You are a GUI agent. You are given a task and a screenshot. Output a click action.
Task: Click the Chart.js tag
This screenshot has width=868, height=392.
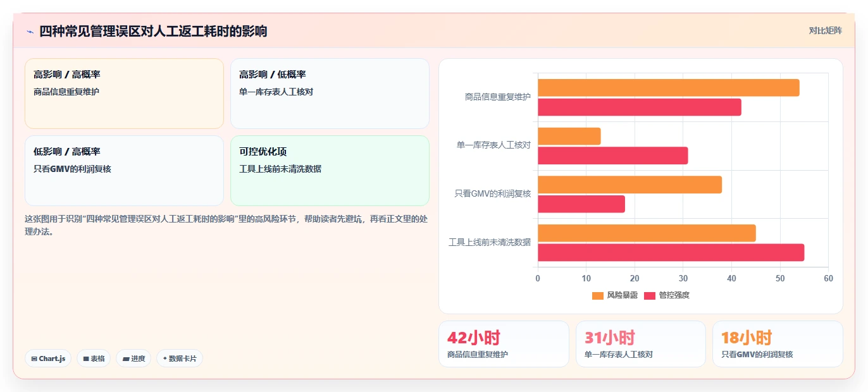point(48,358)
